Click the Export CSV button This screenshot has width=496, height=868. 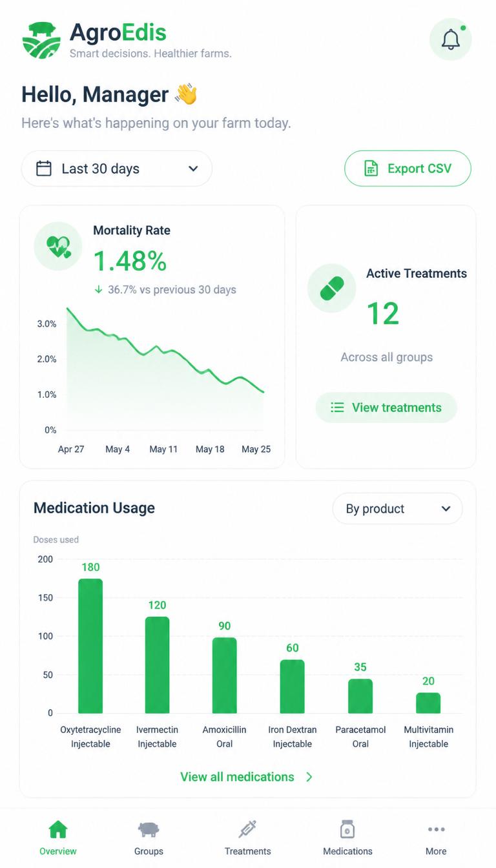click(x=408, y=169)
